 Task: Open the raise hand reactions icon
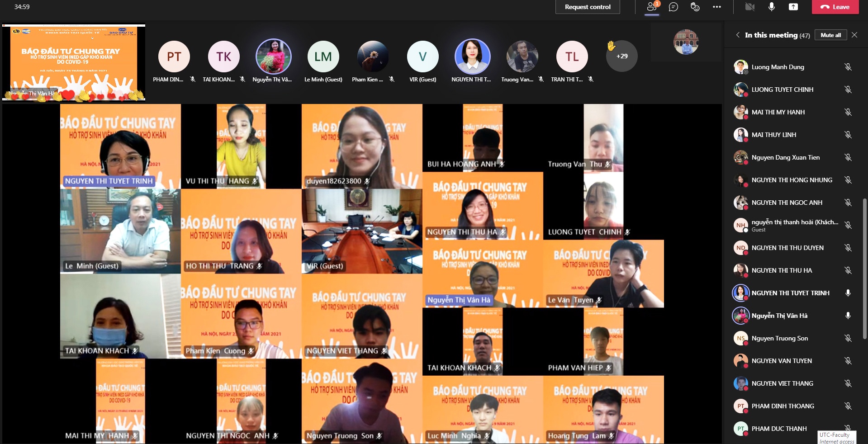click(x=695, y=7)
